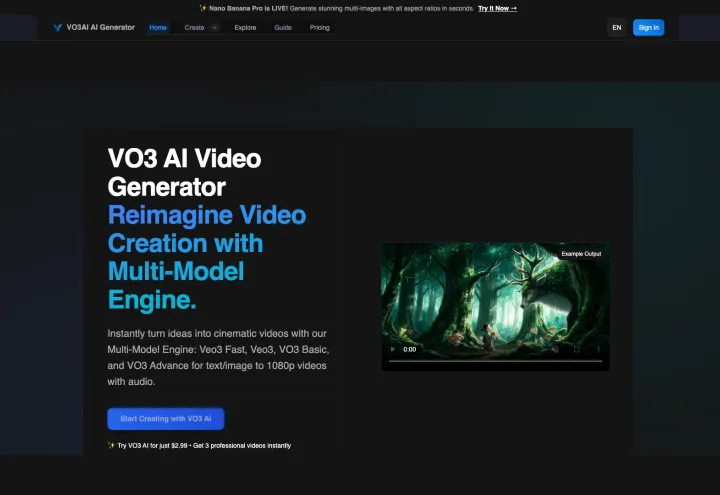
Task: Go to the Explore page
Action: point(245,28)
